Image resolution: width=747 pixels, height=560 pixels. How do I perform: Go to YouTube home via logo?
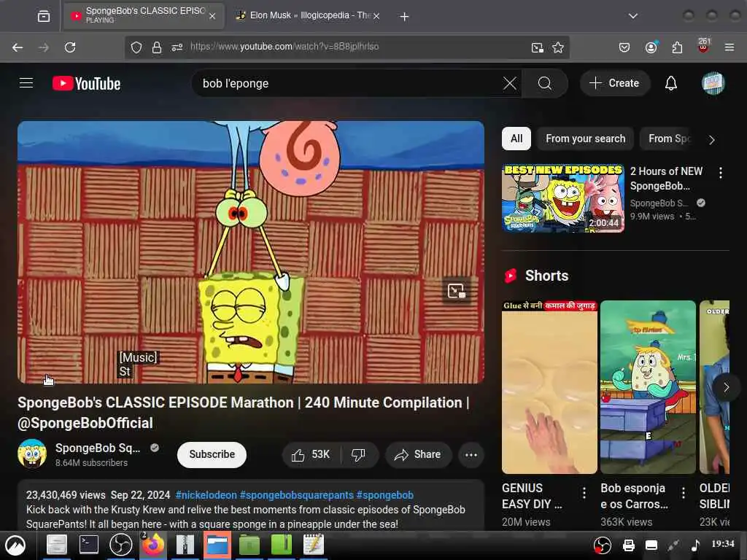(x=86, y=84)
